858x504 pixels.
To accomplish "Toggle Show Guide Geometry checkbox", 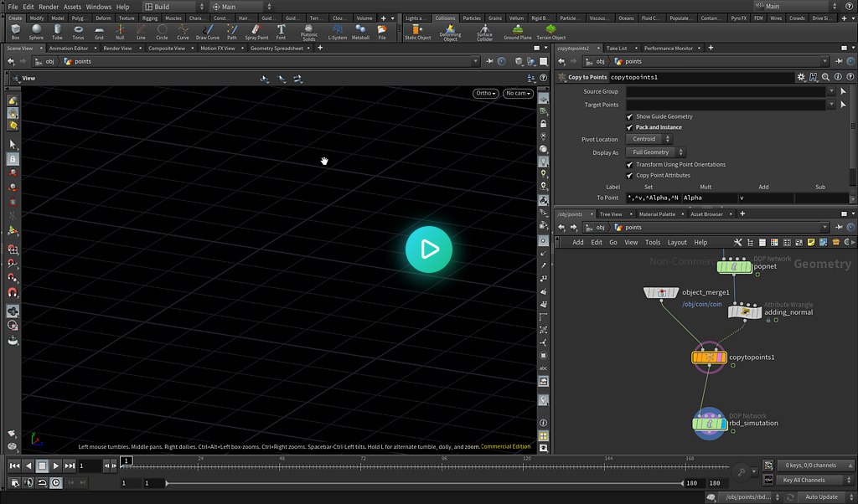I will 629,116.
